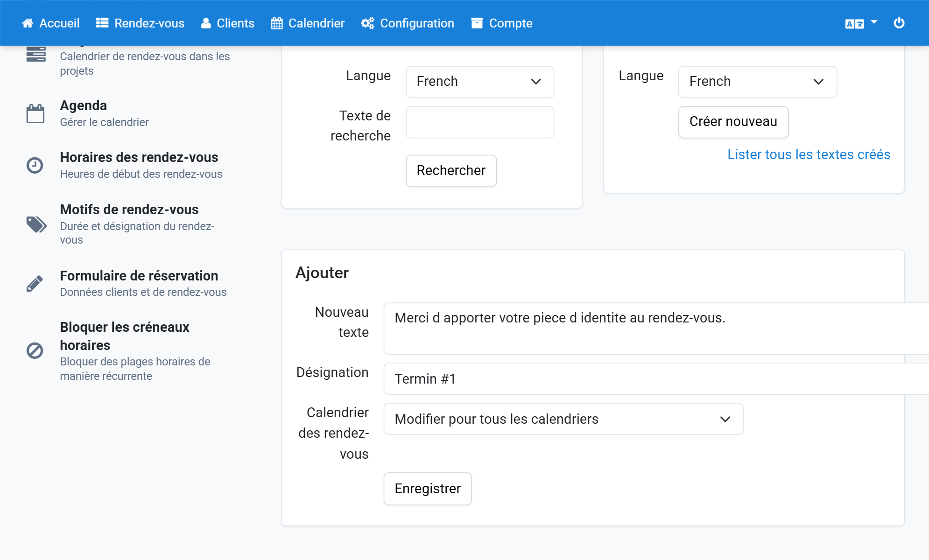The image size is (929, 560).
Task: Click the 'Gérer le calendrier' description text
Action: click(104, 122)
